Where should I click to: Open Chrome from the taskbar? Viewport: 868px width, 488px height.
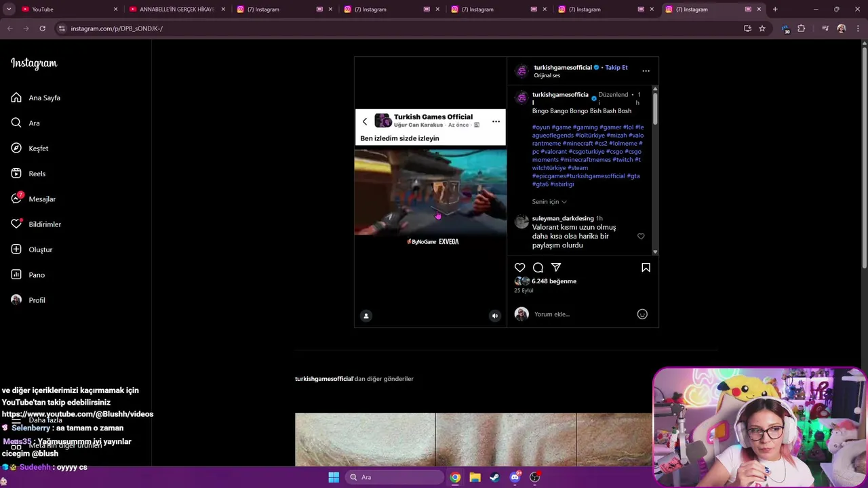coord(455,477)
